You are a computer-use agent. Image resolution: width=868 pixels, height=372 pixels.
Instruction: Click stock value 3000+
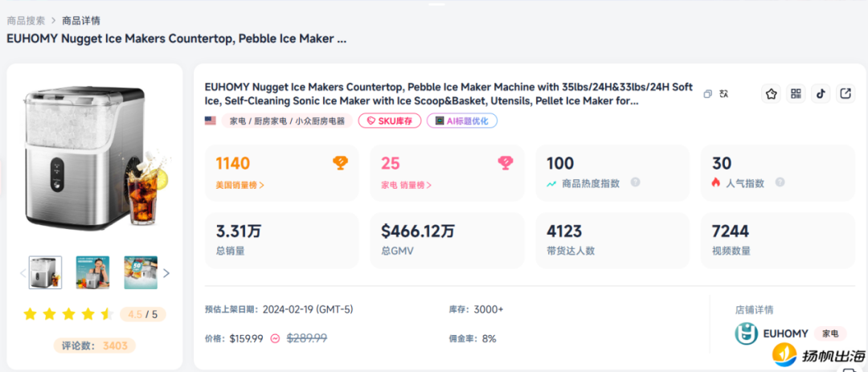[489, 309]
